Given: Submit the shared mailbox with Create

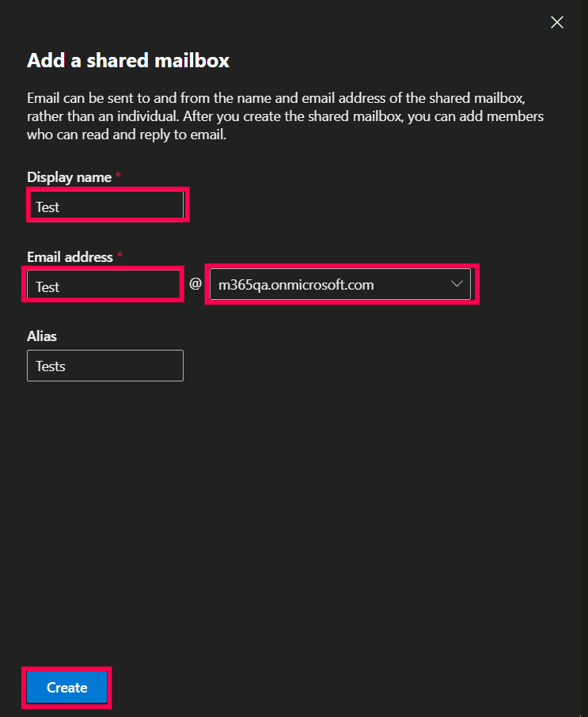Looking at the screenshot, I should click(66, 687).
